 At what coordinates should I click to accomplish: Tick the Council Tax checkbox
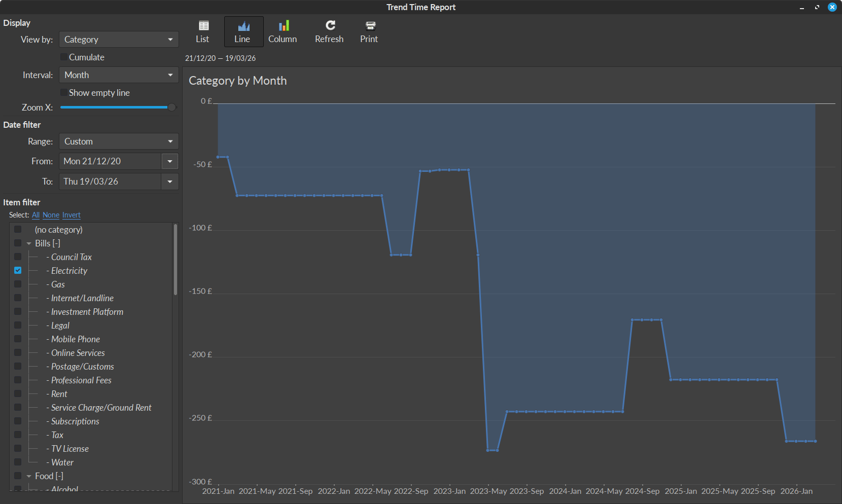click(18, 257)
